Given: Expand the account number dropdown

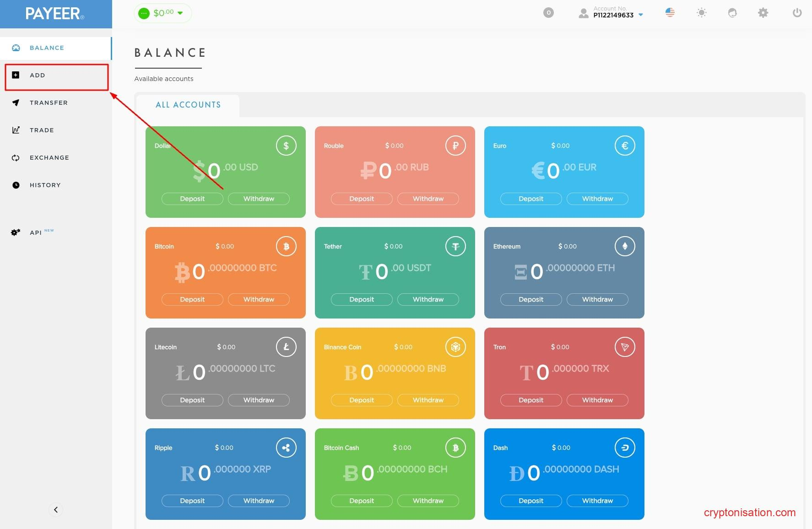Looking at the screenshot, I should pos(640,15).
